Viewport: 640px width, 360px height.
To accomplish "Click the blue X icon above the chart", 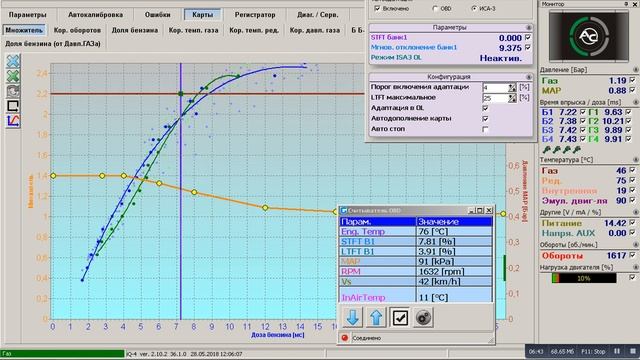I will point(13,61).
